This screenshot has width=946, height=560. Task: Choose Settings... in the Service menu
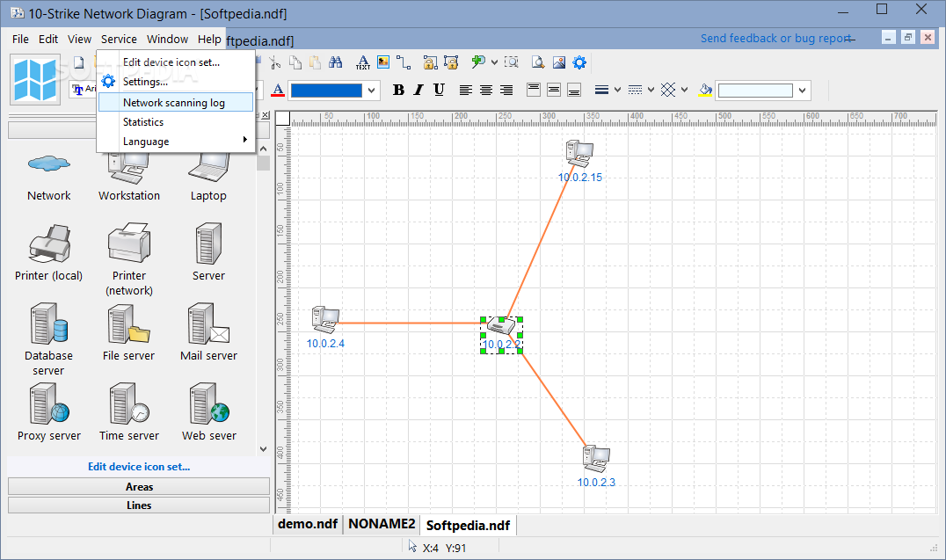[x=175, y=82]
